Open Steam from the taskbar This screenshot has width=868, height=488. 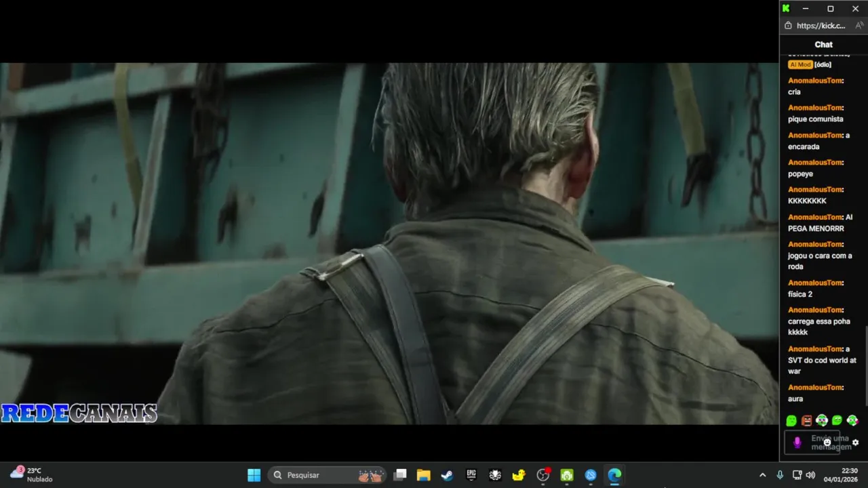[x=447, y=475]
